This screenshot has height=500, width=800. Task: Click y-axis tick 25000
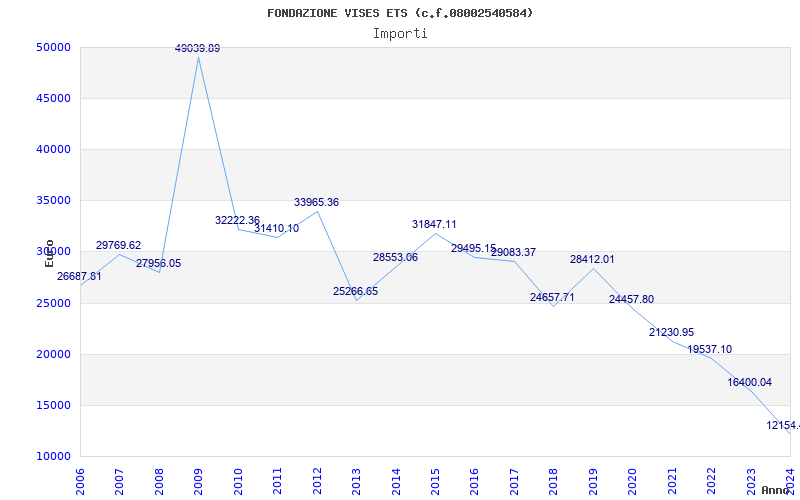[53, 304]
